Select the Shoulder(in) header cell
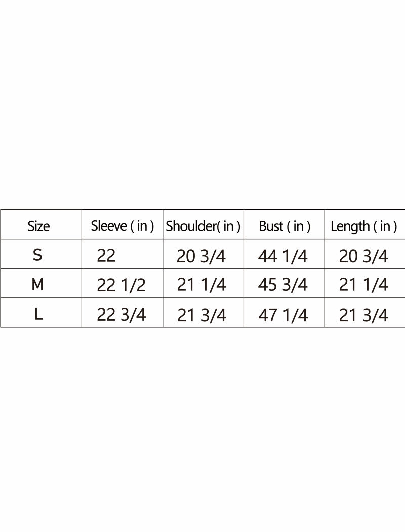Screen dimensions: 405x532 203,226
